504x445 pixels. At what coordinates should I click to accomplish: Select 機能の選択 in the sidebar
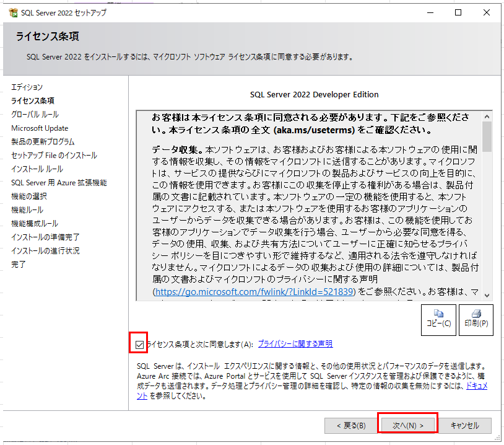point(28,196)
